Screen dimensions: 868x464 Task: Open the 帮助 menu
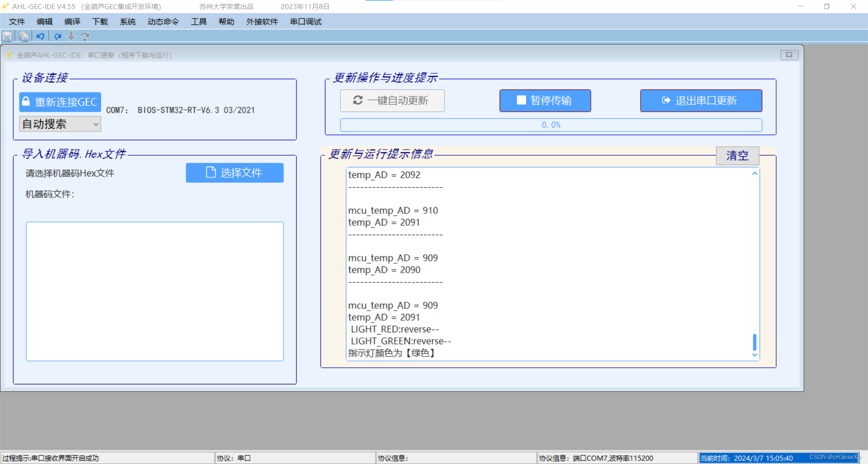point(226,22)
